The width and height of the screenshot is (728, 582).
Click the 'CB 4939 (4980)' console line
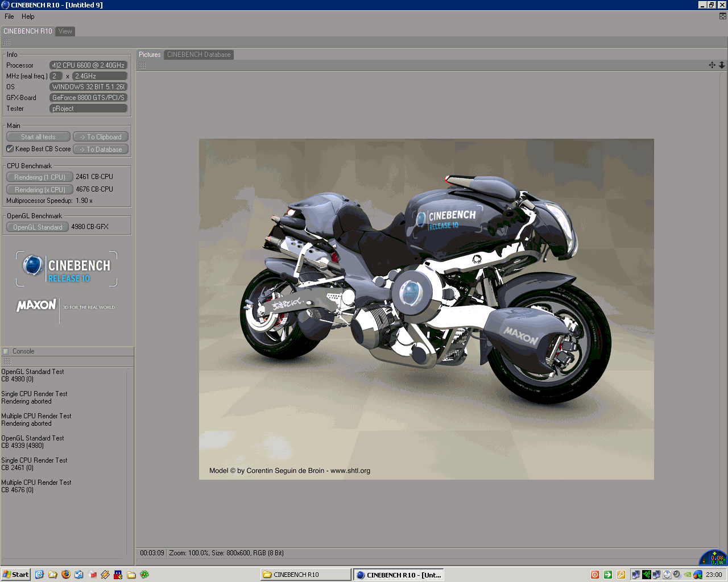coord(23,446)
